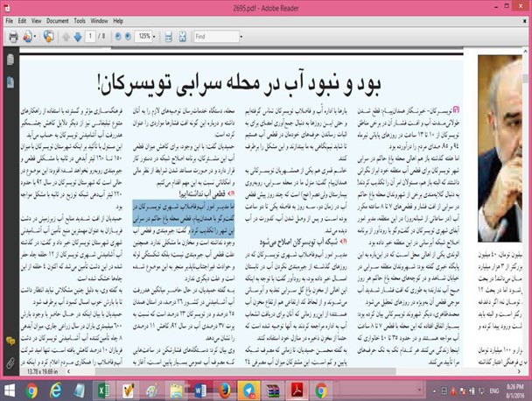This screenshot has width=532, height=401.
Task: Click the scrolling mode page icon
Action: 168,37
